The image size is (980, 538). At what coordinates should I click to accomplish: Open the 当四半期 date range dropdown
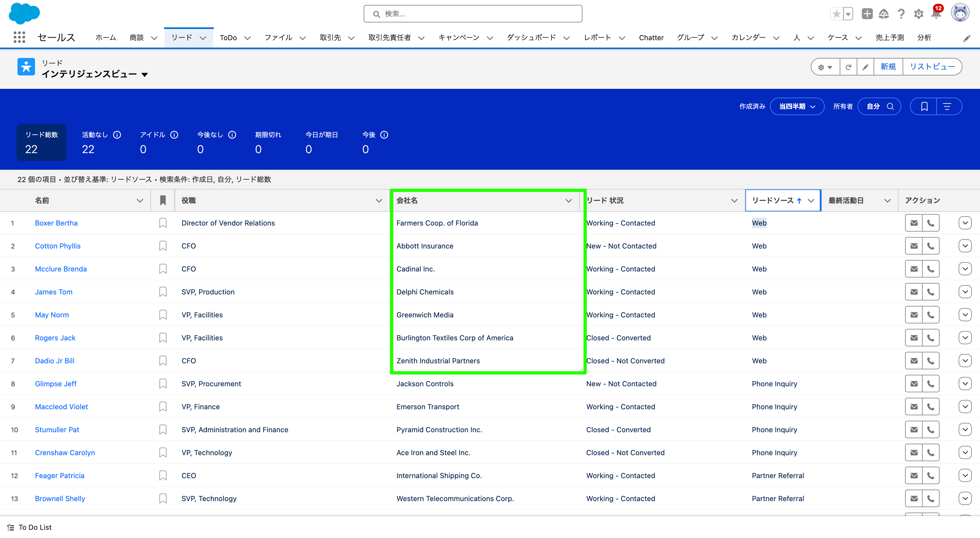(x=797, y=106)
